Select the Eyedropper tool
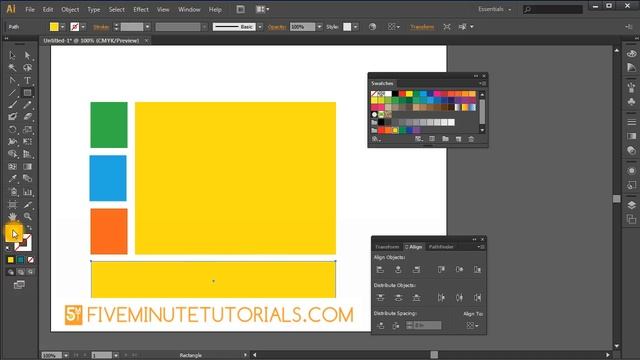The image size is (640, 360). coord(12,179)
